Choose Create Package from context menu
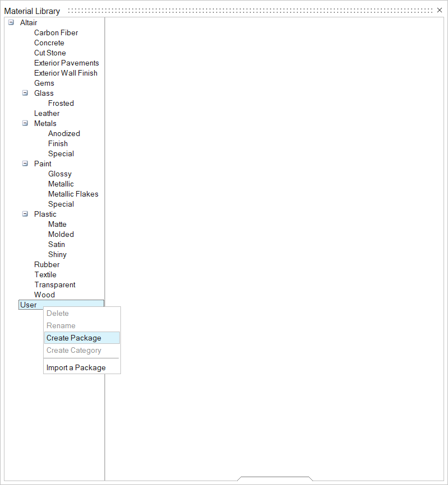Viewport: 448px width, 485px height. pyautogui.click(x=74, y=338)
